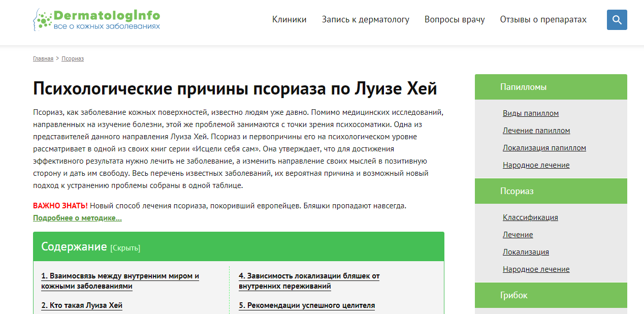
Task: Go to the Главная breadcrumb link
Action: 43,59
